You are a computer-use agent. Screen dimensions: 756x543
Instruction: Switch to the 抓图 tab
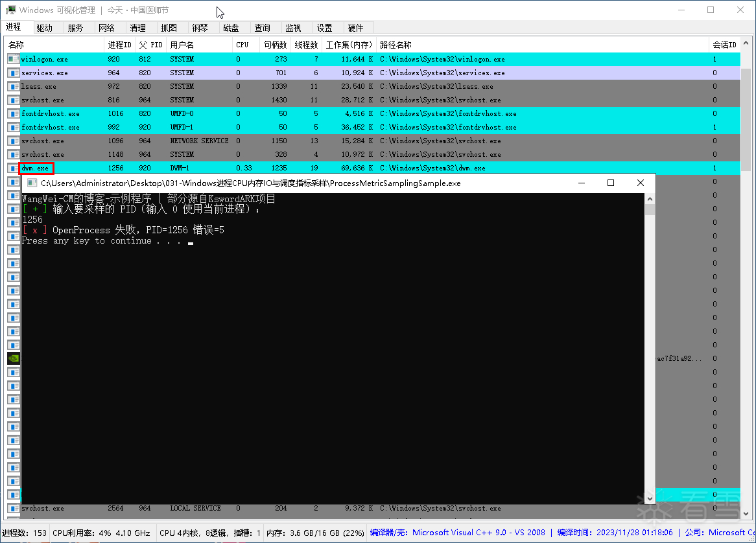tap(169, 28)
